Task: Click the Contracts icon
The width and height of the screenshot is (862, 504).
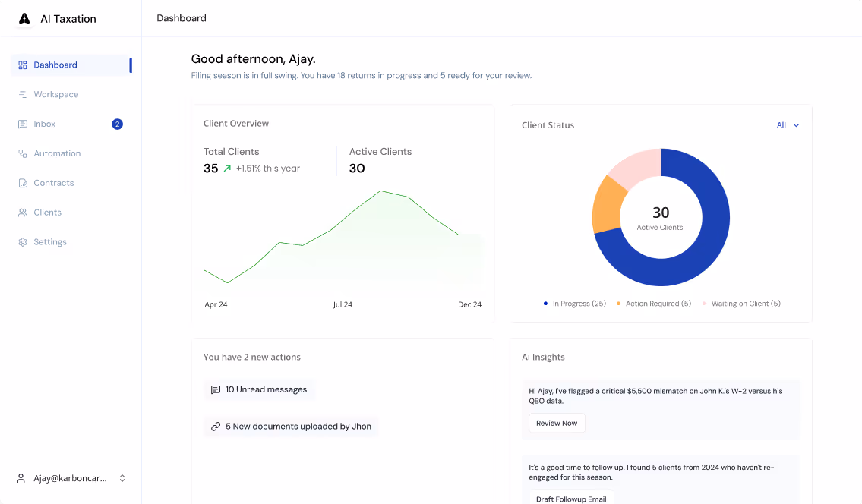Action: (21, 183)
